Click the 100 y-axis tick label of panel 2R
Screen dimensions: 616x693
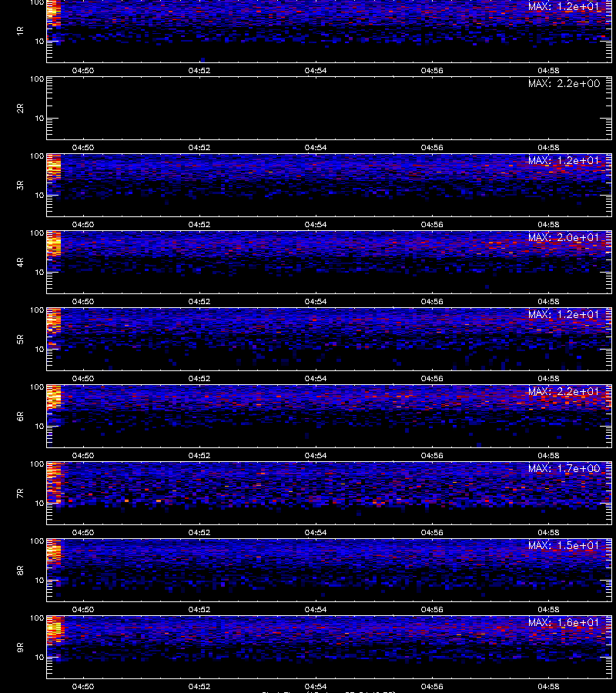(x=37, y=79)
